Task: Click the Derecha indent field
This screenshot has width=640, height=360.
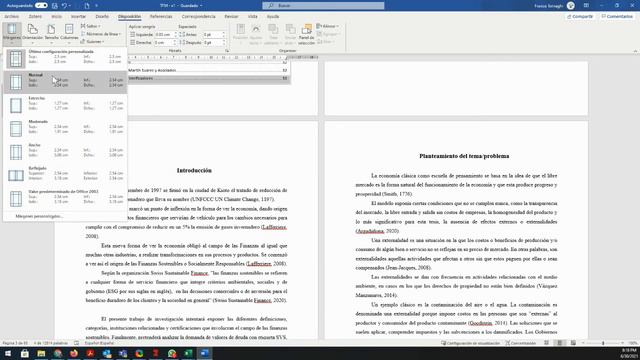Action: tap(164, 42)
